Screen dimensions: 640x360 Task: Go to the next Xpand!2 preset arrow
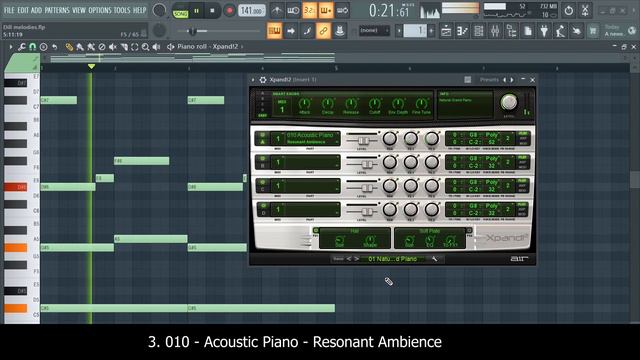pyautogui.click(x=512, y=80)
